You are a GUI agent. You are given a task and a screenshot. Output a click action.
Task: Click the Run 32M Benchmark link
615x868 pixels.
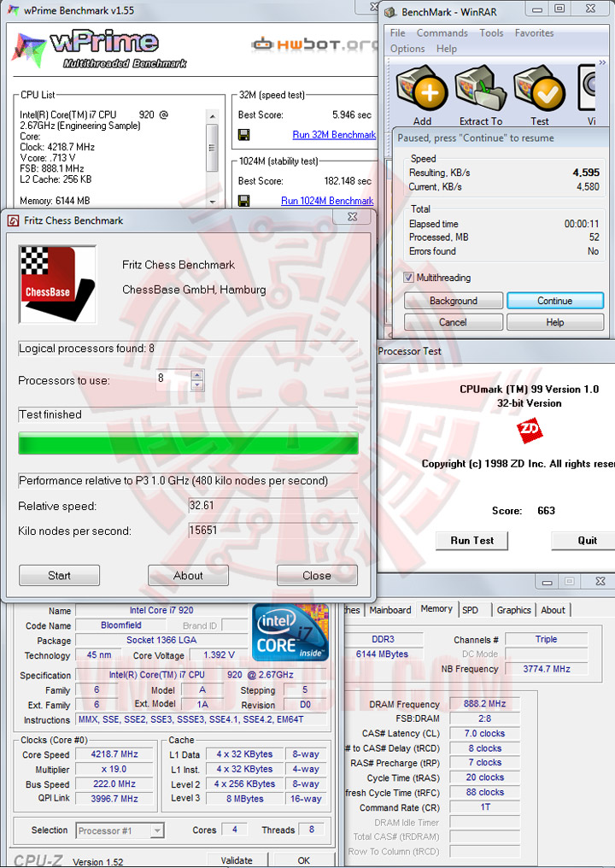[334, 134]
